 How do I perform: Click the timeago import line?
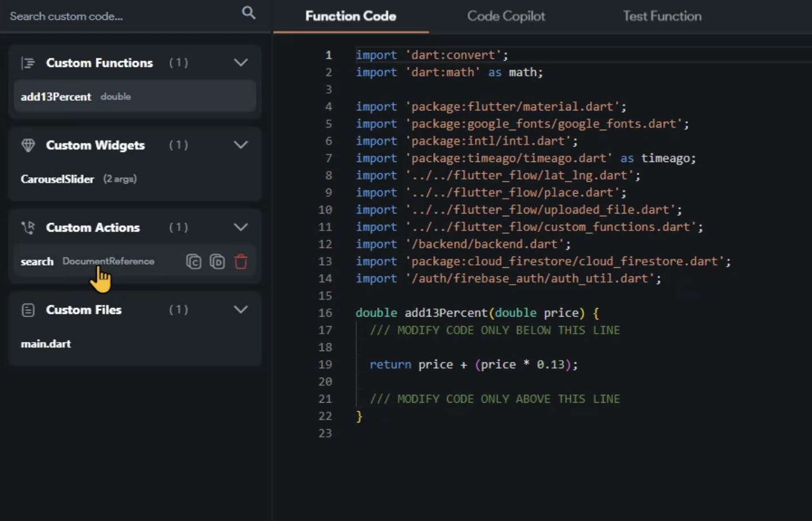click(x=525, y=158)
